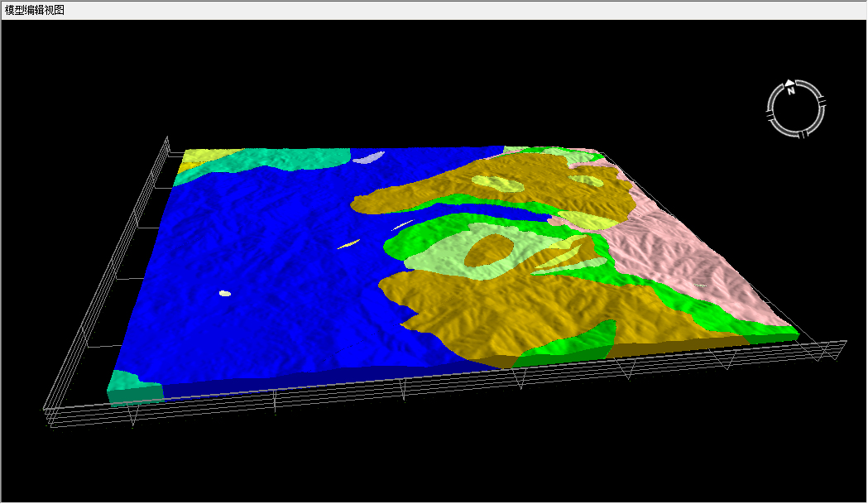Viewport: 868px width, 504px height.
Task: Click the oval brown island inside the light green area
Action: 488,248
